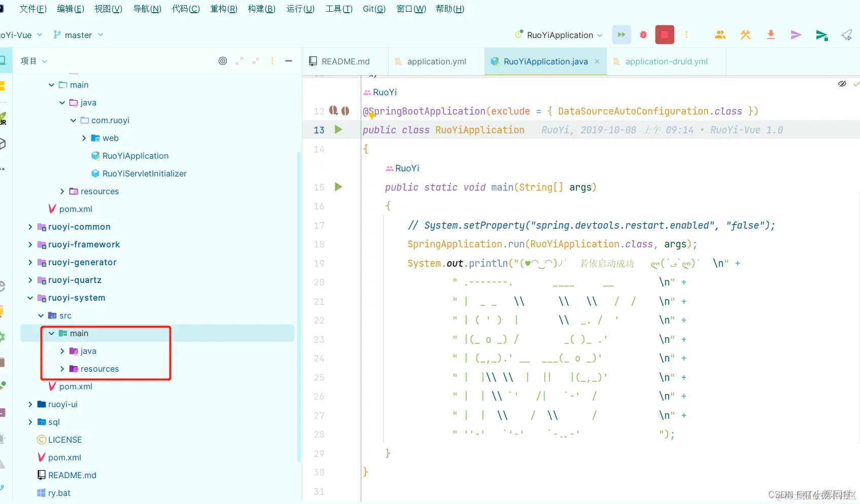Collapse all nodes in the project panel
Viewport: 860px width, 504px height.
256,61
